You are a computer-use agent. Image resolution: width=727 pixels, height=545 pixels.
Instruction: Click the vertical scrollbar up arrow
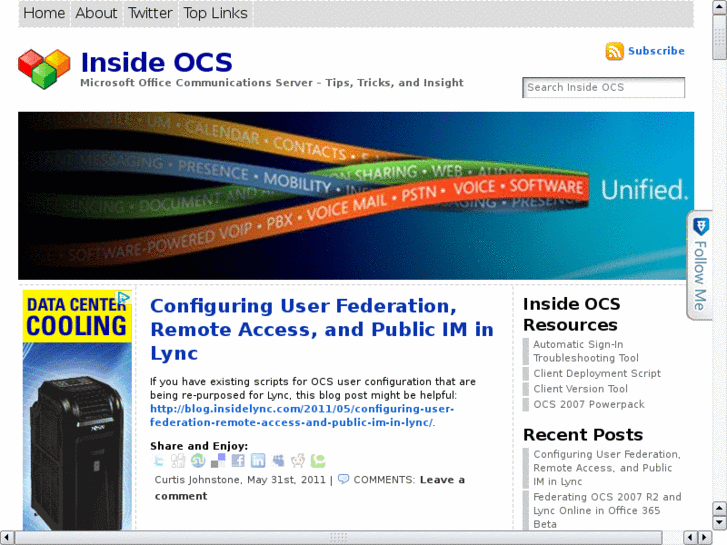[x=719, y=8]
